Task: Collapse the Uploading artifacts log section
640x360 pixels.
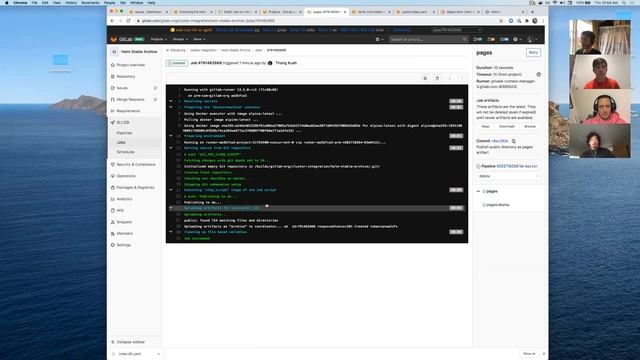Action: (171, 208)
